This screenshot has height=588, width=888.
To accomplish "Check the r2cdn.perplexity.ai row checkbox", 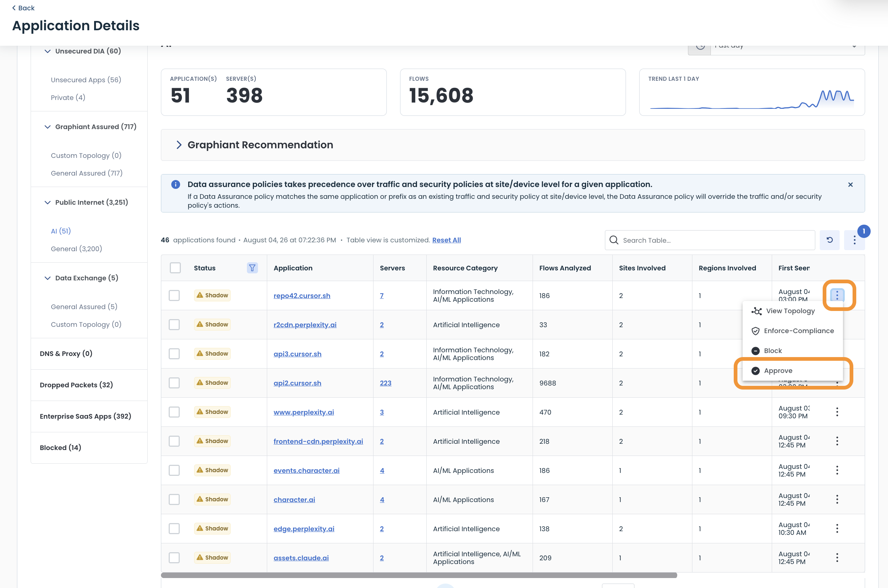I will [x=174, y=324].
